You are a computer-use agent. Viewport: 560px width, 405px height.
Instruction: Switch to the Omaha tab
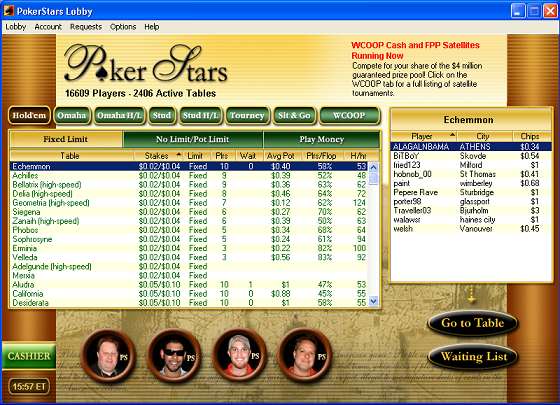(x=71, y=115)
